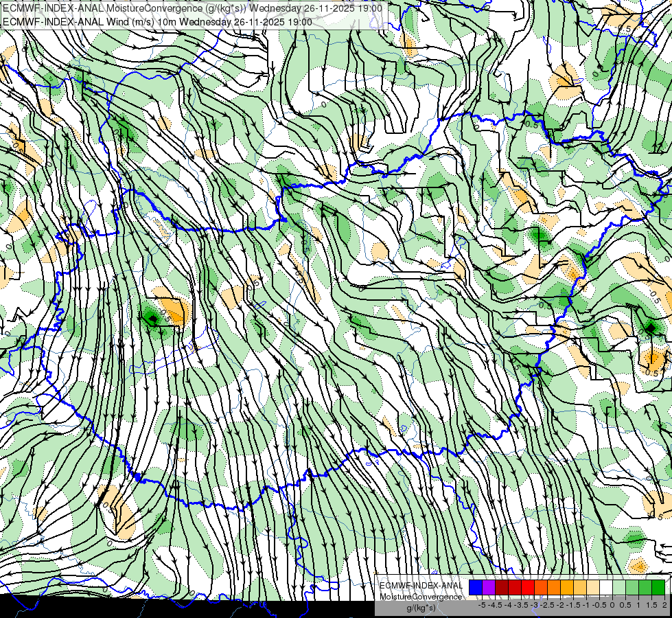672x618 pixels.
Task: Select the darkest maroon legend swatch
Action: (502, 588)
